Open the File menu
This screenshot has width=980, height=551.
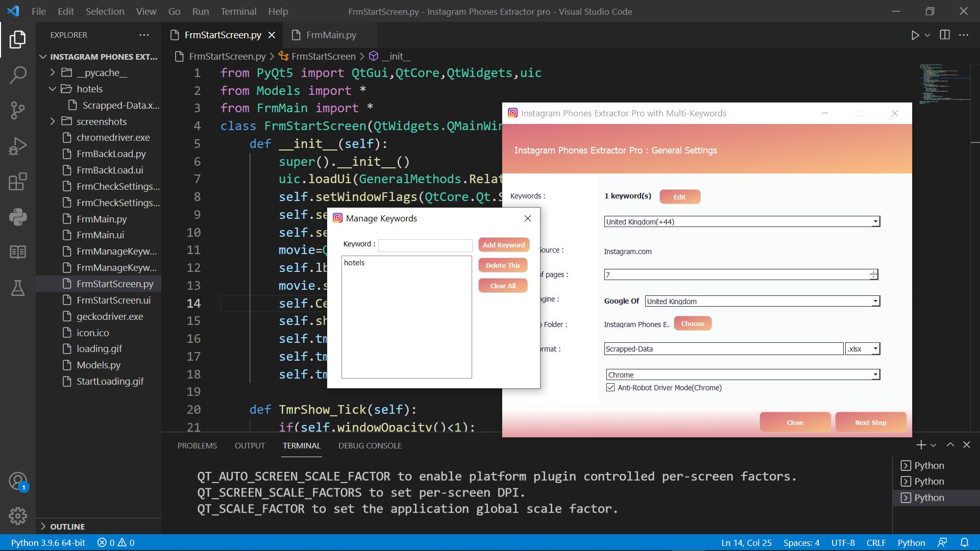(x=39, y=11)
